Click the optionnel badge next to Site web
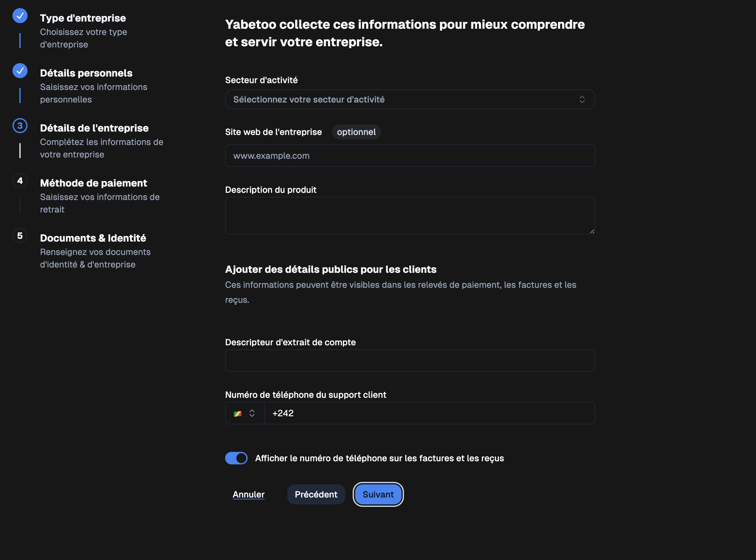756x560 pixels. (356, 132)
